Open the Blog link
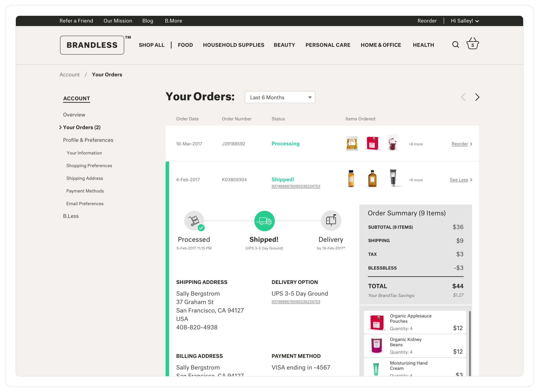539x392 pixels. (x=148, y=21)
